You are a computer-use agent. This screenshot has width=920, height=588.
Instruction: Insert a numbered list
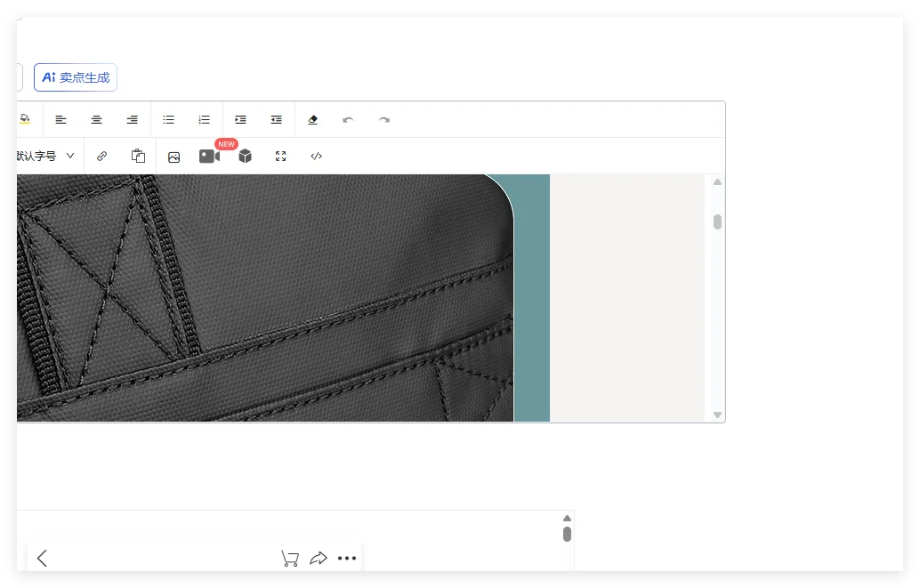click(x=204, y=120)
